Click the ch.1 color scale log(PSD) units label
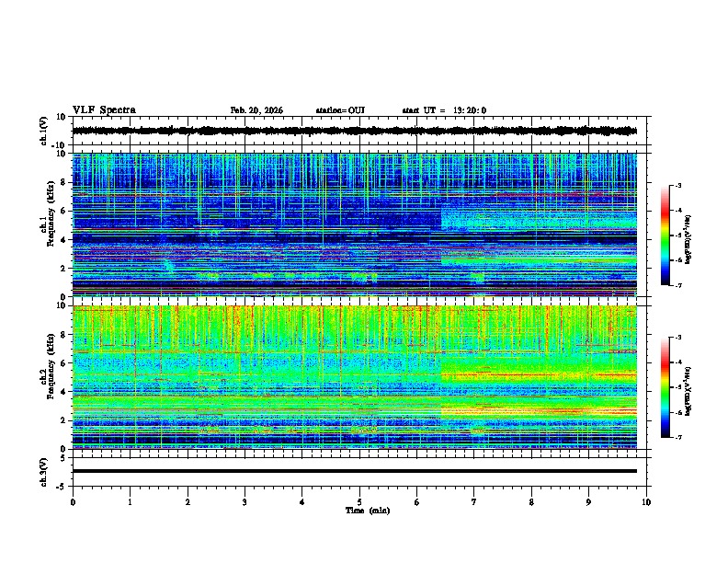The height and width of the screenshot is (563, 728). pos(688,240)
